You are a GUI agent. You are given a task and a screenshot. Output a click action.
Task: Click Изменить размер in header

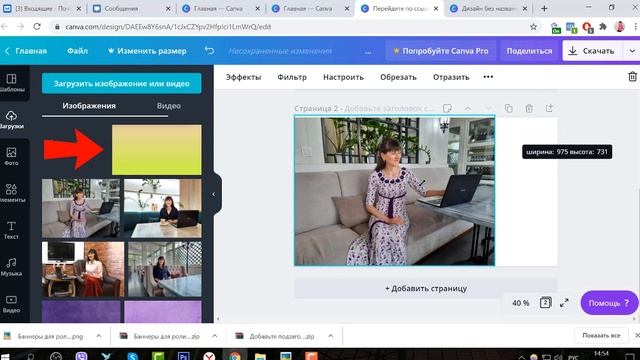pos(147,51)
